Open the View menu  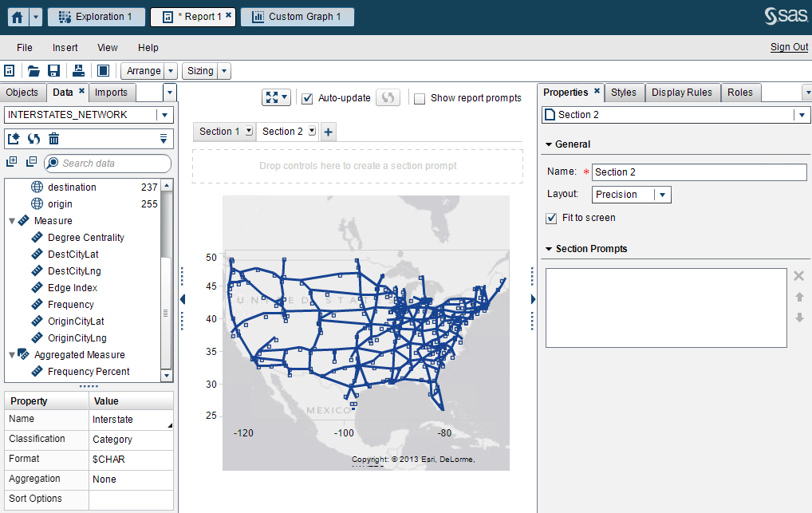(107, 47)
